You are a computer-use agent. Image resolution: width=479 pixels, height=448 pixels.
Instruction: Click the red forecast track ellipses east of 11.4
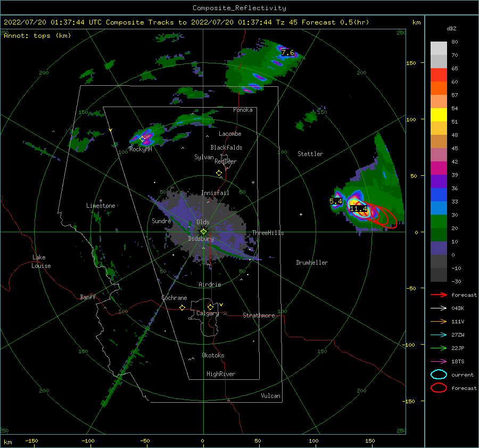383,216
